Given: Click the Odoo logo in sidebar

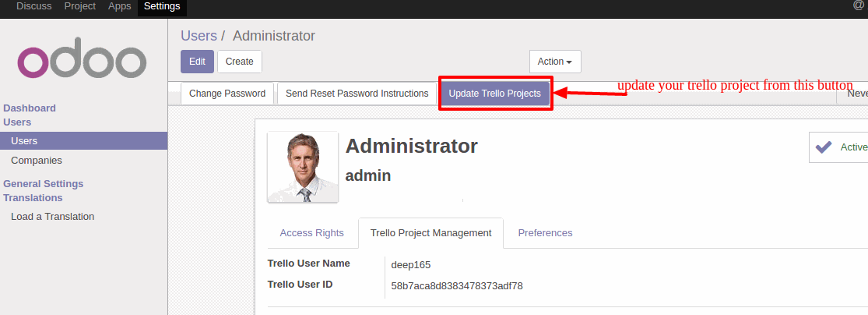Looking at the screenshot, I should coord(82,57).
